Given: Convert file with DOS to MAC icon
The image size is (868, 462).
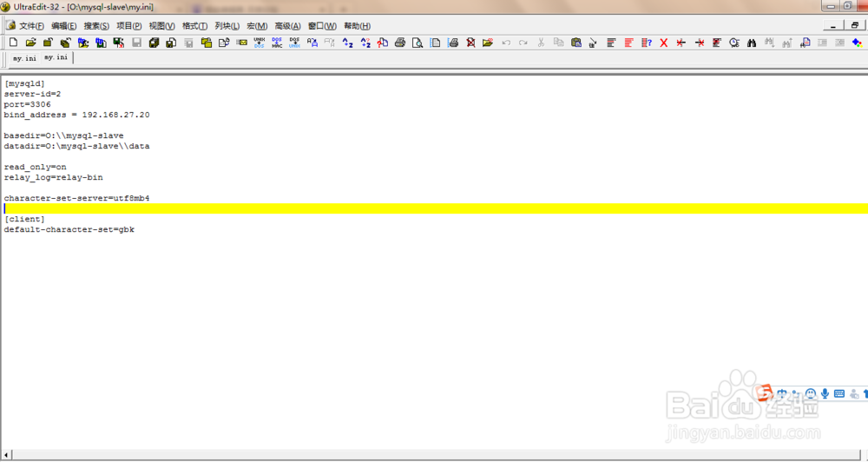Looking at the screenshot, I should pyautogui.click(x=277, y=43).
